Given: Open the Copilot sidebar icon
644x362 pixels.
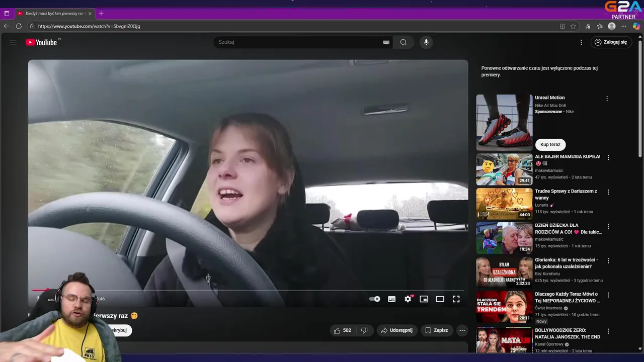Looking at the screenshot, I should pos(636,26).
